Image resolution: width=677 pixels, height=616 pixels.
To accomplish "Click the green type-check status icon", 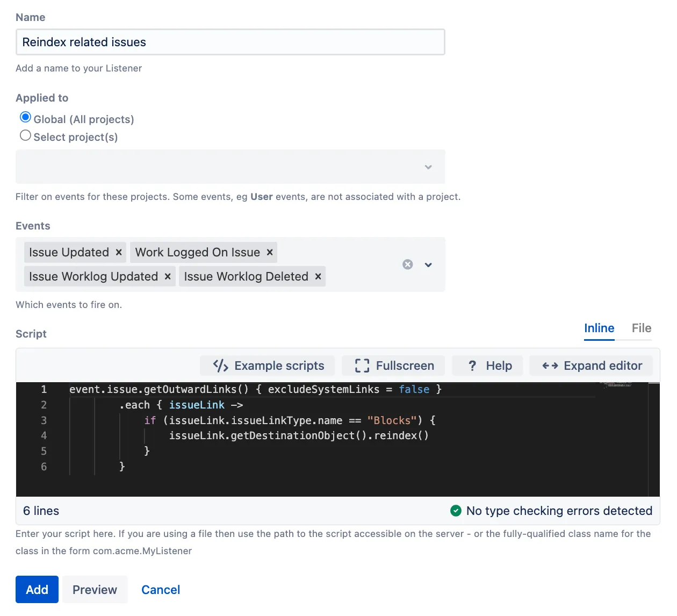I will (x=456, y=511).
